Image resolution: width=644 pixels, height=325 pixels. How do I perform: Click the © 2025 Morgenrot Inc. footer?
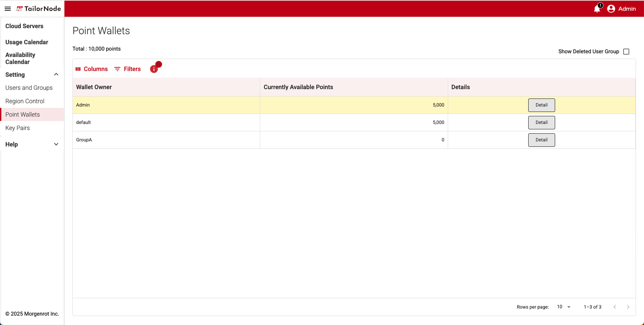click(x=32, y=314)
